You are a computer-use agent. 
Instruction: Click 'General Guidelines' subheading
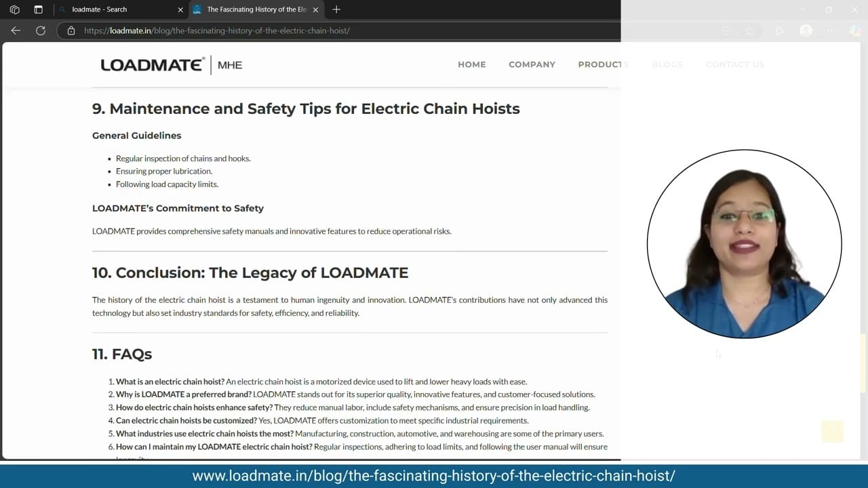point(137,136)
